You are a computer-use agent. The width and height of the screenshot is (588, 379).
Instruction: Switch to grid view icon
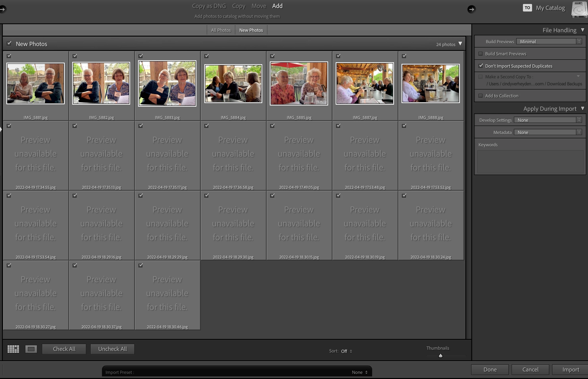point(13,349)
